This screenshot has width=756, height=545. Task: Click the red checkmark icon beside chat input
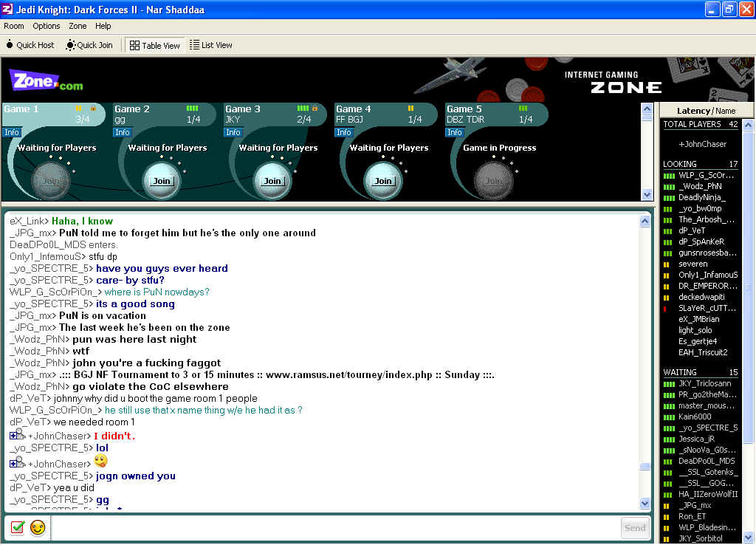click(x=18, y=527)
